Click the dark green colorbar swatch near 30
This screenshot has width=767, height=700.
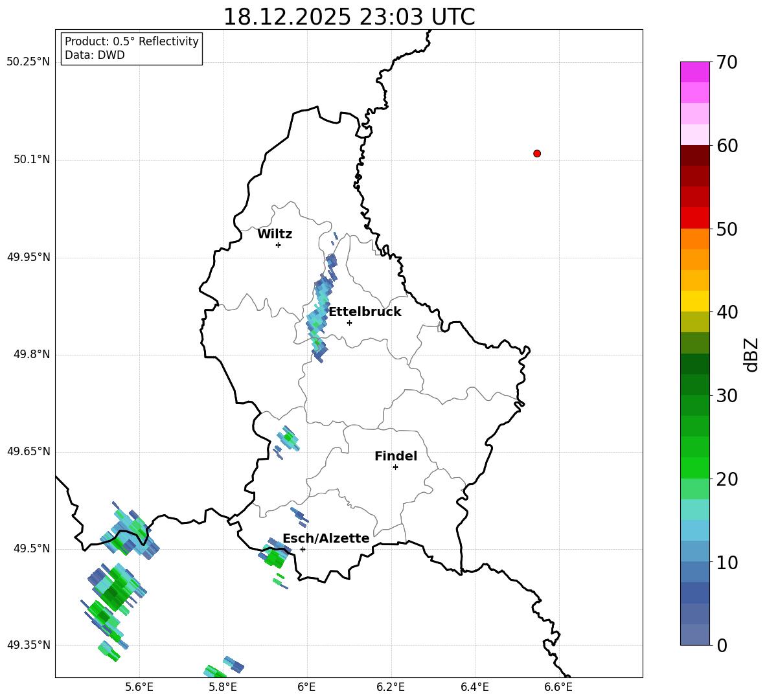(694, 385)
